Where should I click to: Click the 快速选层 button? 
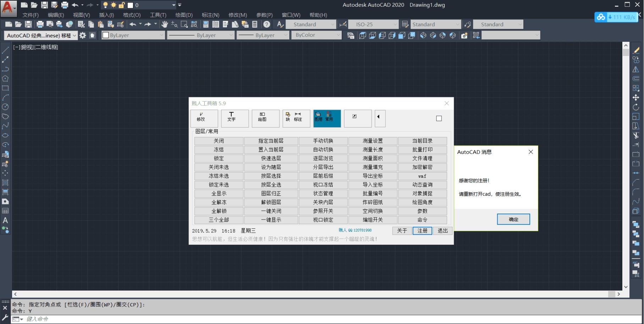pyautogui.click(x=271, y=158)
